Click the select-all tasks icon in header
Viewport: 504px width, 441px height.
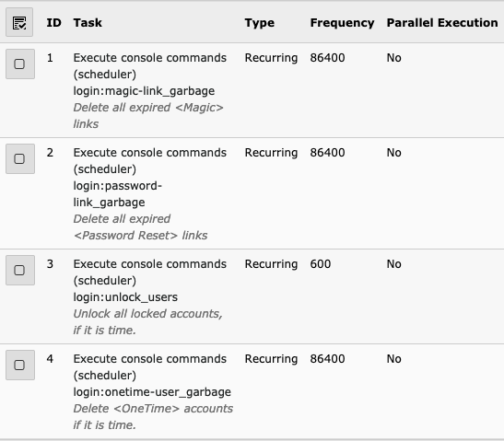19,22
